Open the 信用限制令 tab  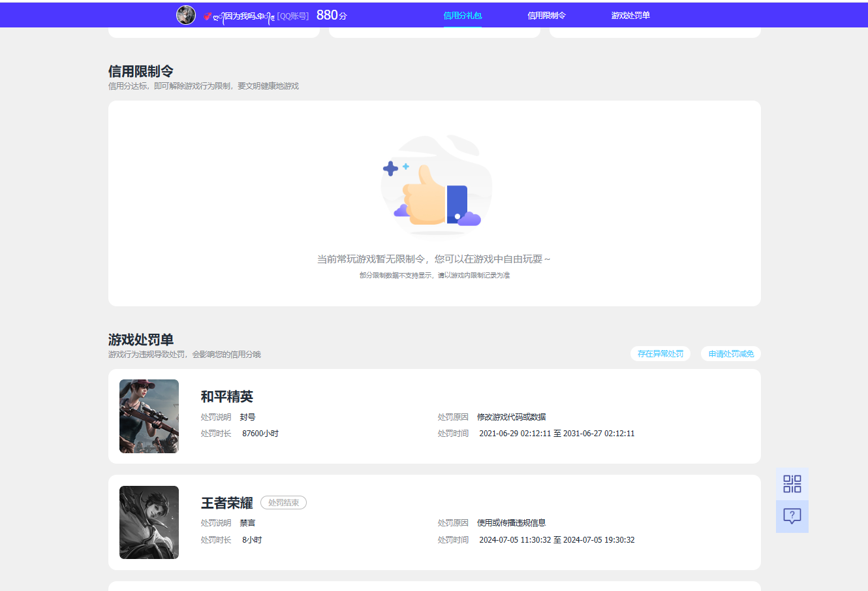pos(548,14)
